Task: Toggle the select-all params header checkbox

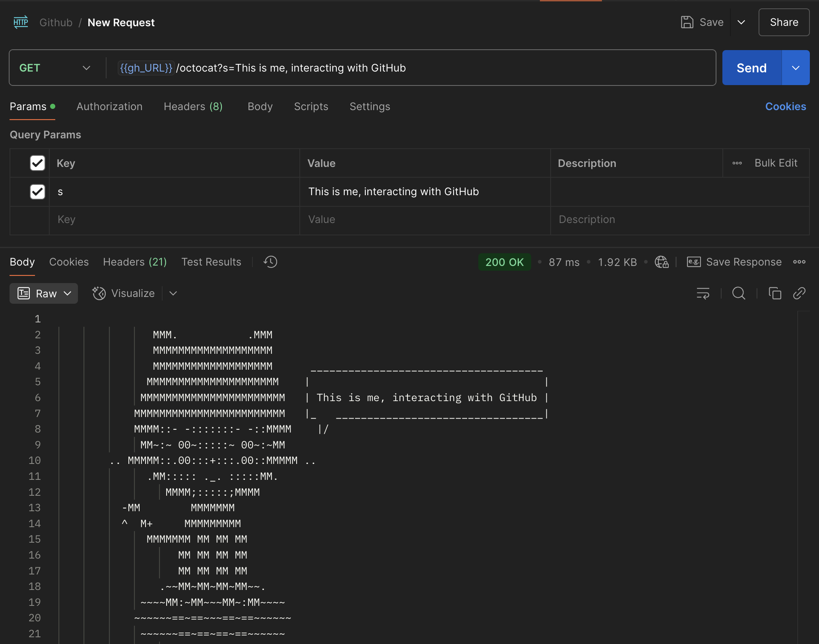Action: pos(37,163)
